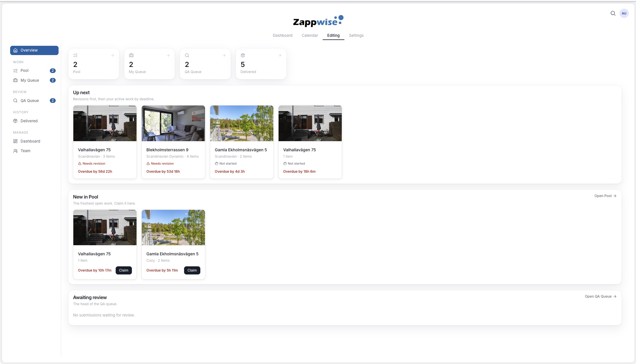Click the QA Queue count badge in sidebar
This screenshot has width=636, height=364.
(53, 101)
